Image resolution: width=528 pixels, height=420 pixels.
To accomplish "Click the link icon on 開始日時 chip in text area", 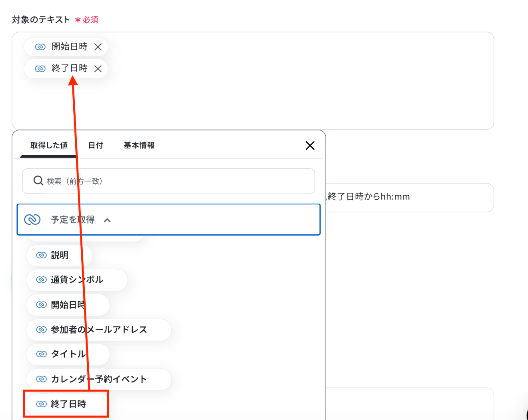I will 40,47.
